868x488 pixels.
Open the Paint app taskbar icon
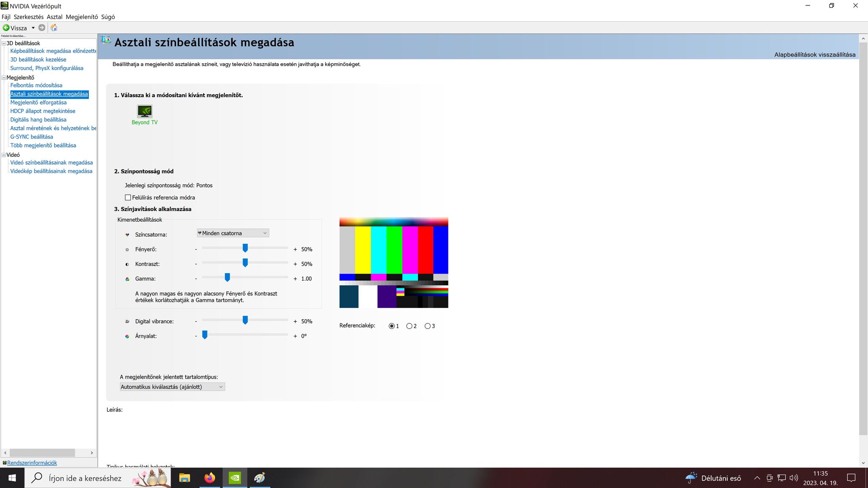click(x=260, y=478)
